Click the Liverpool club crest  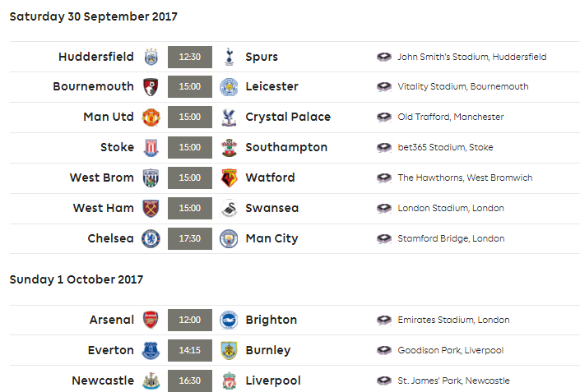[x=229, y=381]
